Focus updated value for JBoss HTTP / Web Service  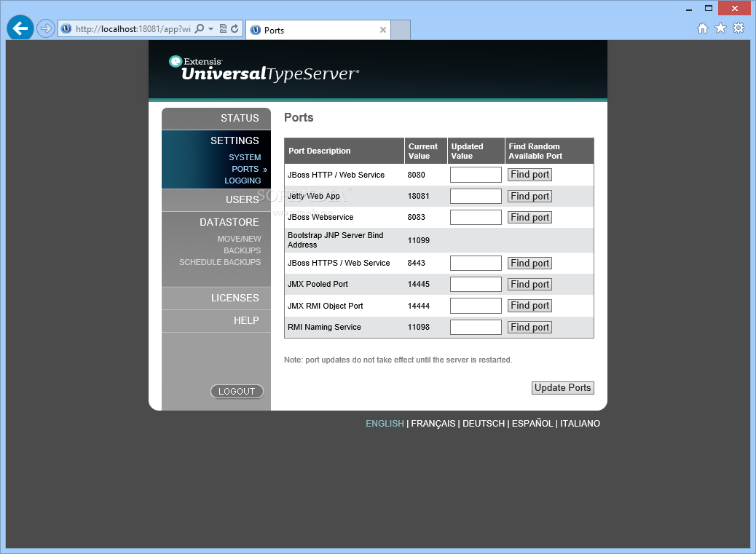pyautogui.click(x=476, y=175)
